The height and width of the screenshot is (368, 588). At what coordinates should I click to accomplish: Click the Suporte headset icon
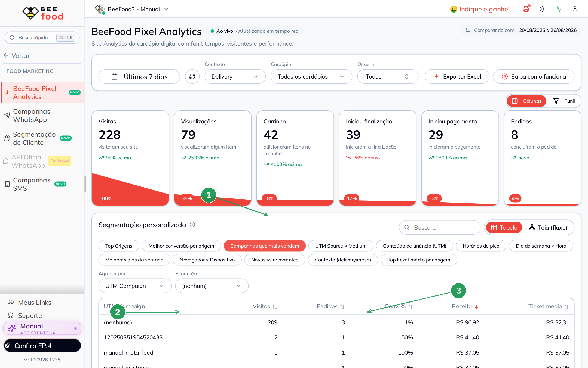coord(11,315)
